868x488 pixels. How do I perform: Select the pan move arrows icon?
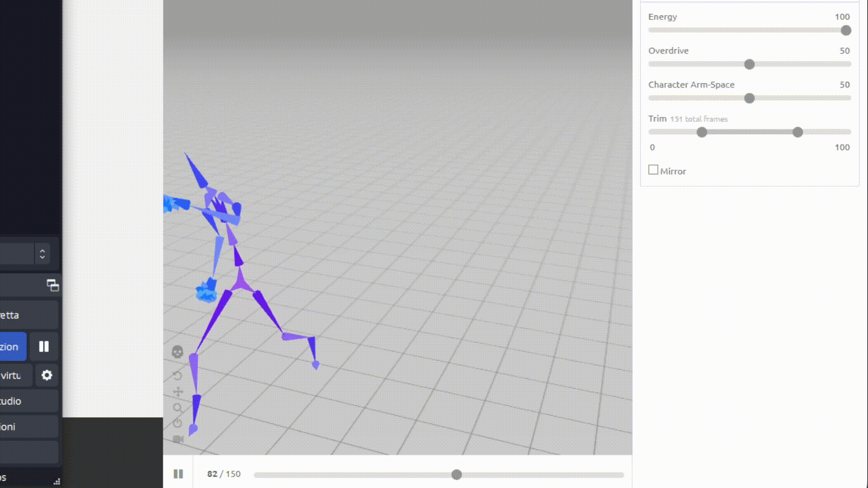coord(178,392)
